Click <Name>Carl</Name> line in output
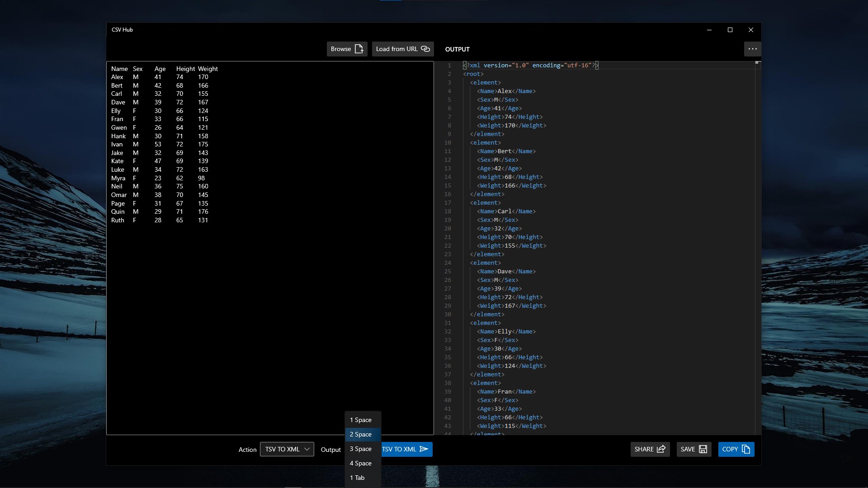 click(506, 211)
